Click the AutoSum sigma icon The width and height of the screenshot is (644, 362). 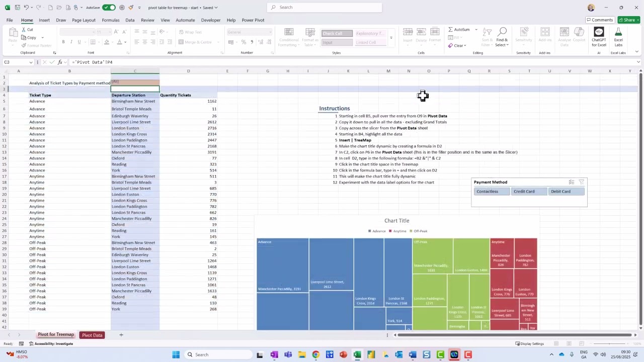[451, 30]
